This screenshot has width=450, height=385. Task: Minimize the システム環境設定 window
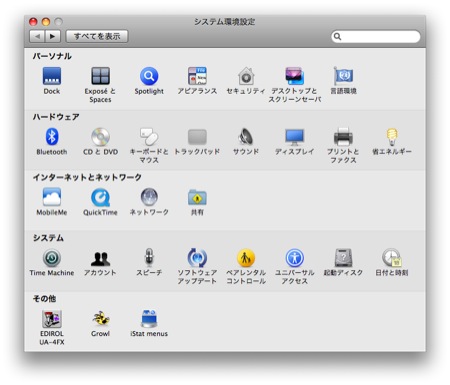(46, 22)
